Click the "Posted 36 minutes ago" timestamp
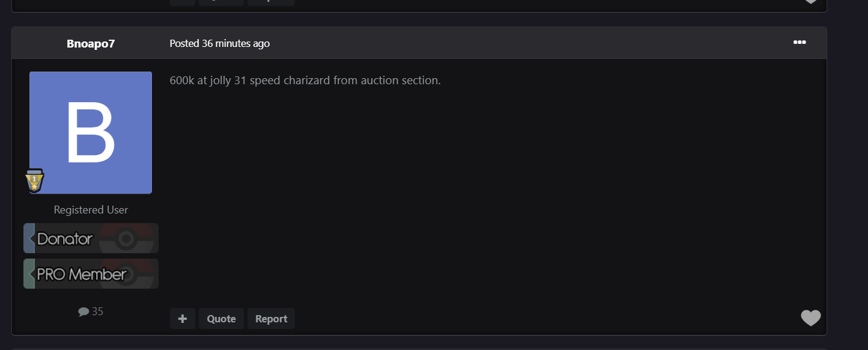 pyautogui.click(x=219, y=43)
